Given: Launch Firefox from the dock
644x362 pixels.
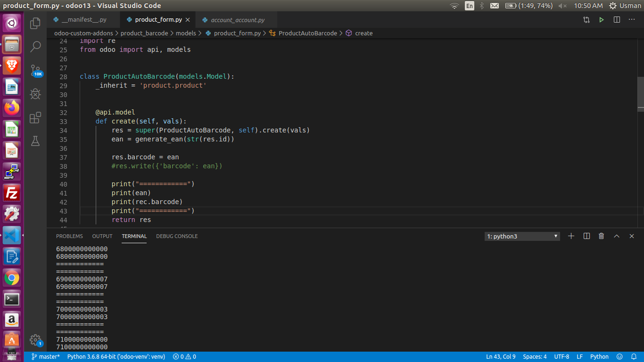Looking at the screenshot, I should [x=12, y=108].
